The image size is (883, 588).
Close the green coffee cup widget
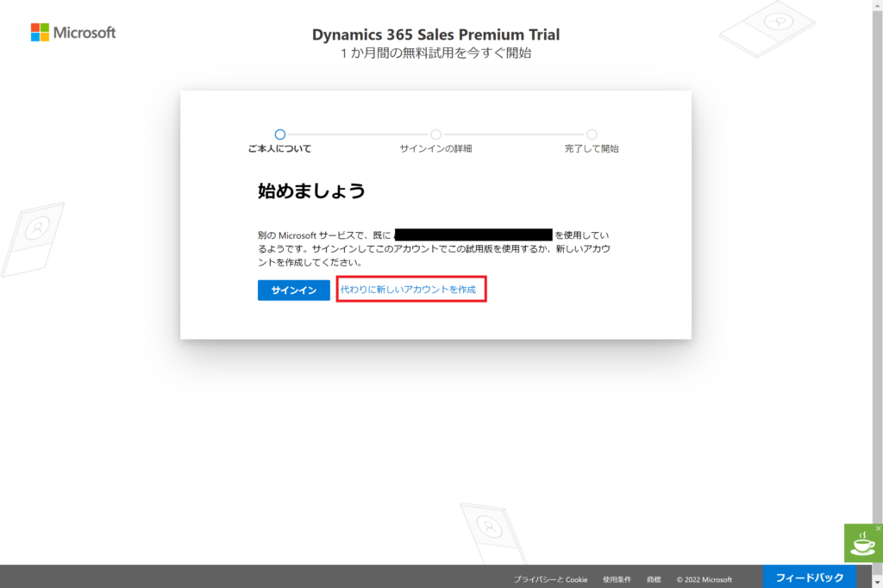pos(878,529)
